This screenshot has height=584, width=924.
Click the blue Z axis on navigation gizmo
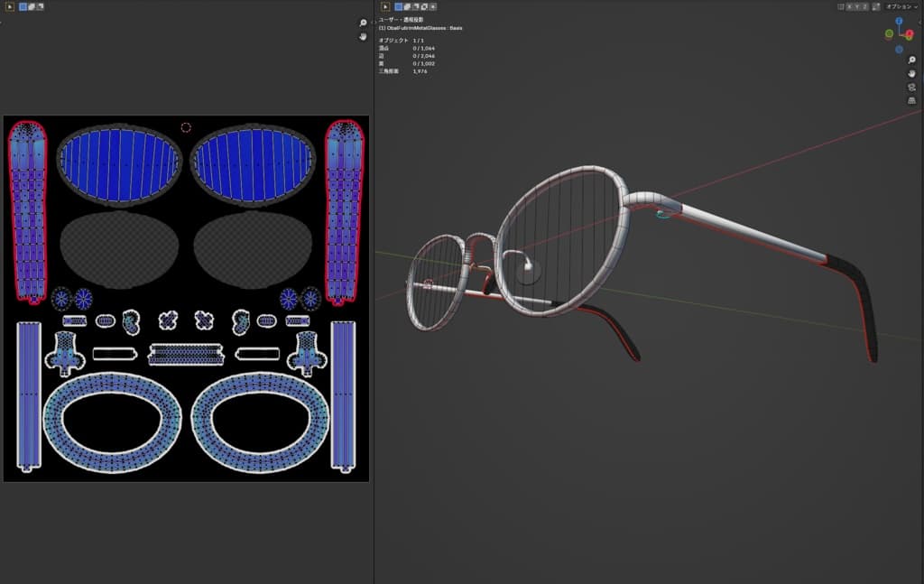coord(899,21)
